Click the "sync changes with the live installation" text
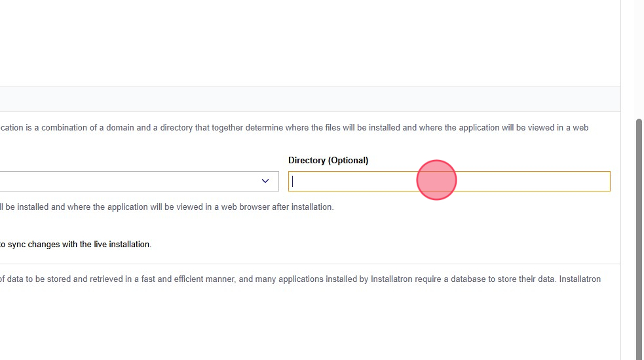 click(80, 245)
